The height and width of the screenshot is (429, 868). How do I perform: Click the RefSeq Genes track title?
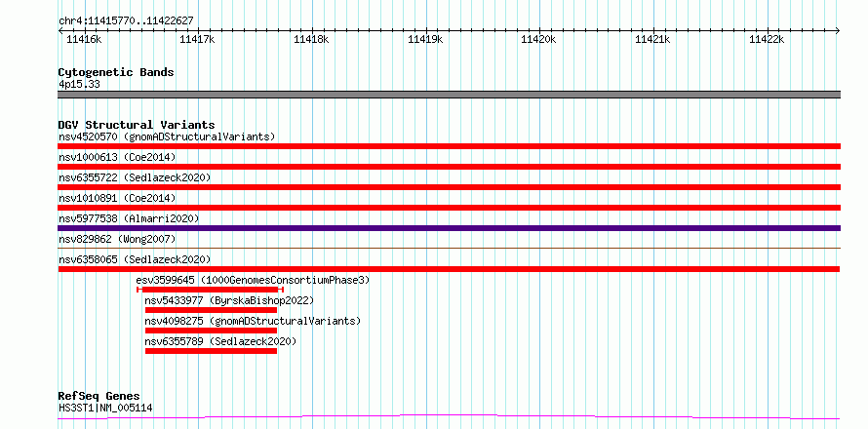pos(99,397)
